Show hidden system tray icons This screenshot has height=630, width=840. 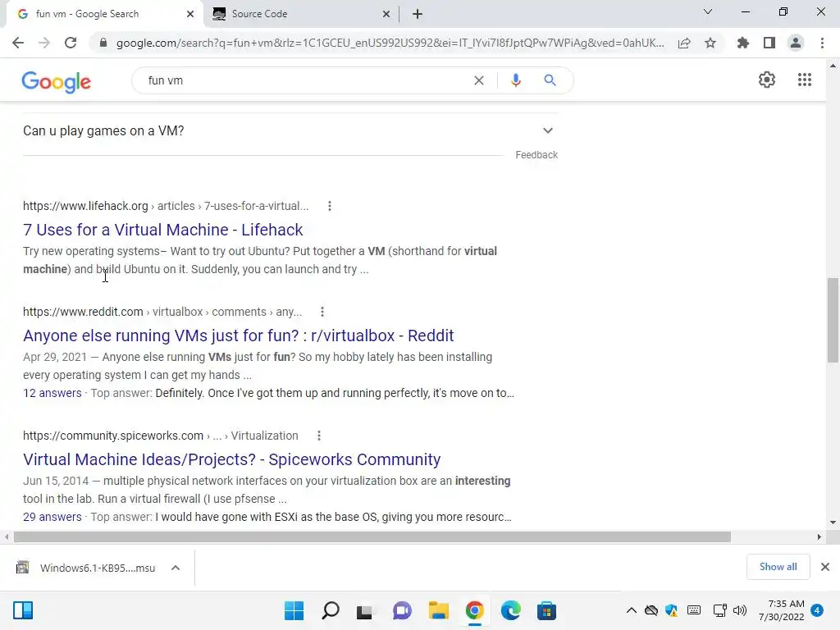coord(632,610)
